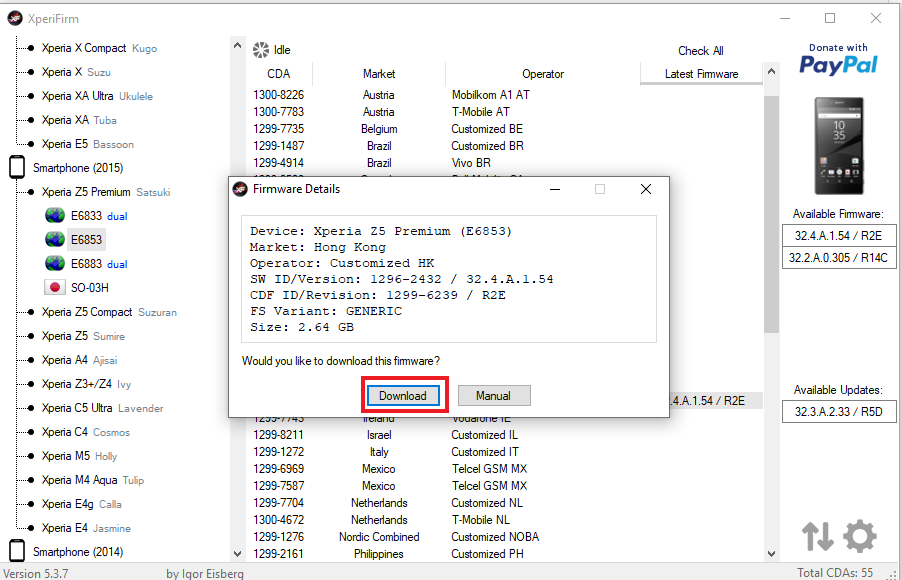
Task: Click the Idle status spinner icon
Action: (261, 50)
